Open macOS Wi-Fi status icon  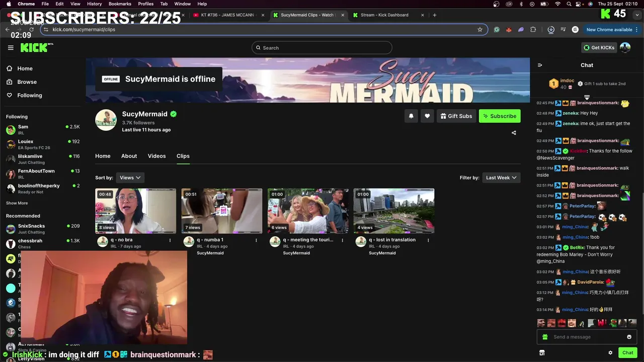tap(557, 4)
